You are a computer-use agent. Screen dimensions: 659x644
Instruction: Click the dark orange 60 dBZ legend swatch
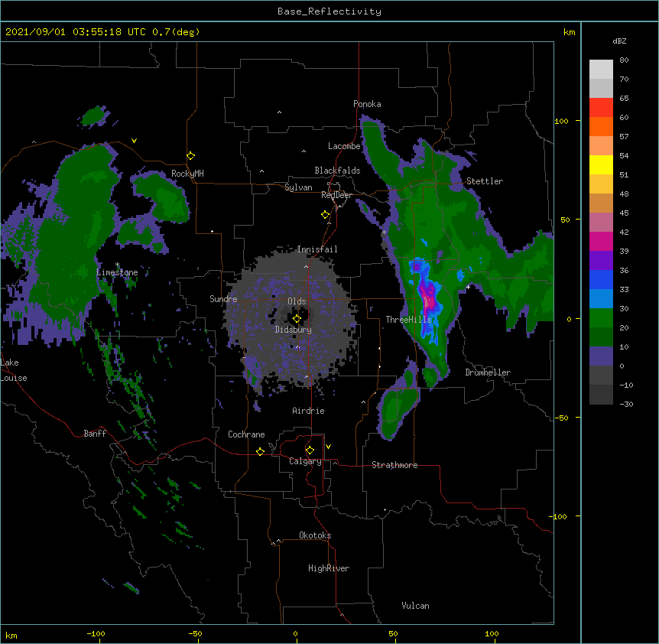(601, 126)
